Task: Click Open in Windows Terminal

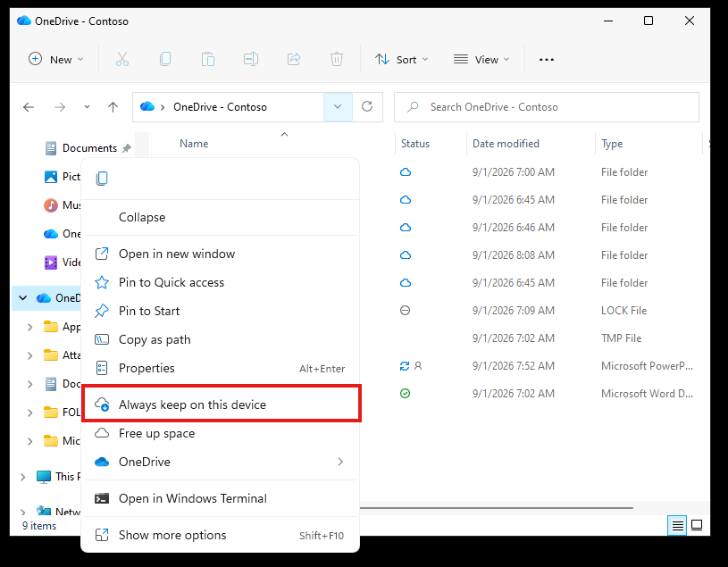Action: coord(221,498)
